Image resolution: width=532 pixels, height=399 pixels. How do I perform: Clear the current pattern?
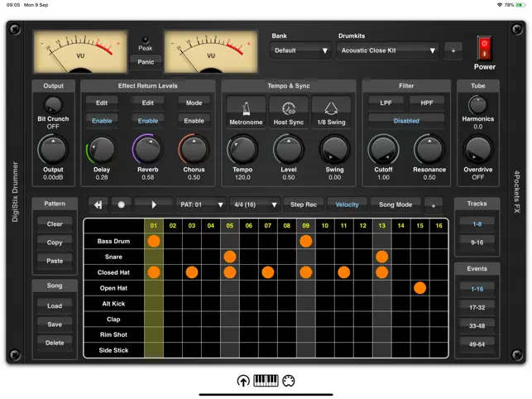tap(55, 224)
